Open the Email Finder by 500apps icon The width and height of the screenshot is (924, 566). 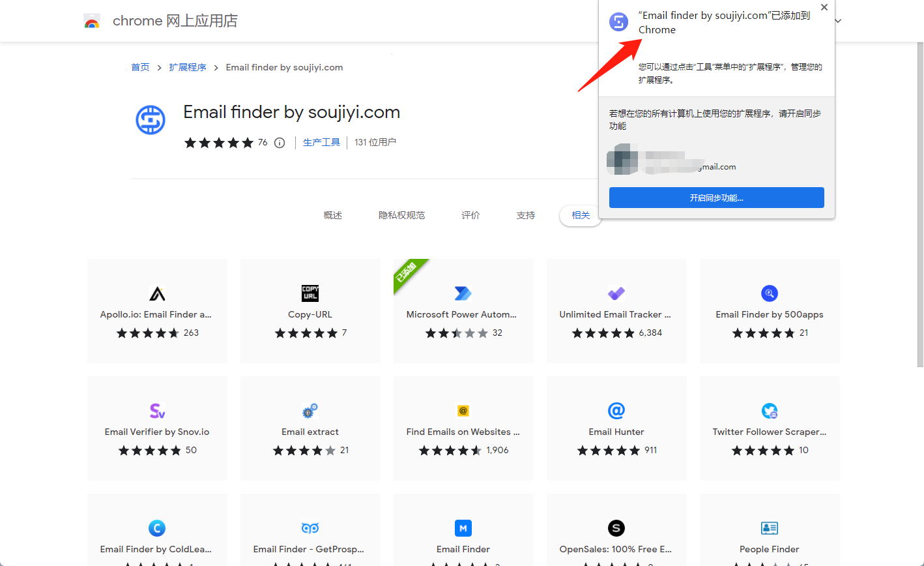pyautogui.click(x=770, y=293)
